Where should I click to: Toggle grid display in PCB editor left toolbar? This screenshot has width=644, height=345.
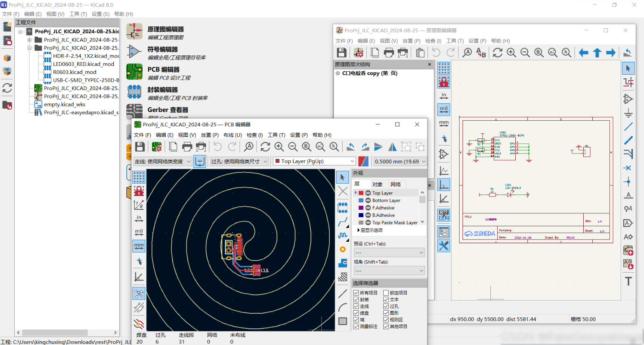pyautogui.click(x=139, y=177)
